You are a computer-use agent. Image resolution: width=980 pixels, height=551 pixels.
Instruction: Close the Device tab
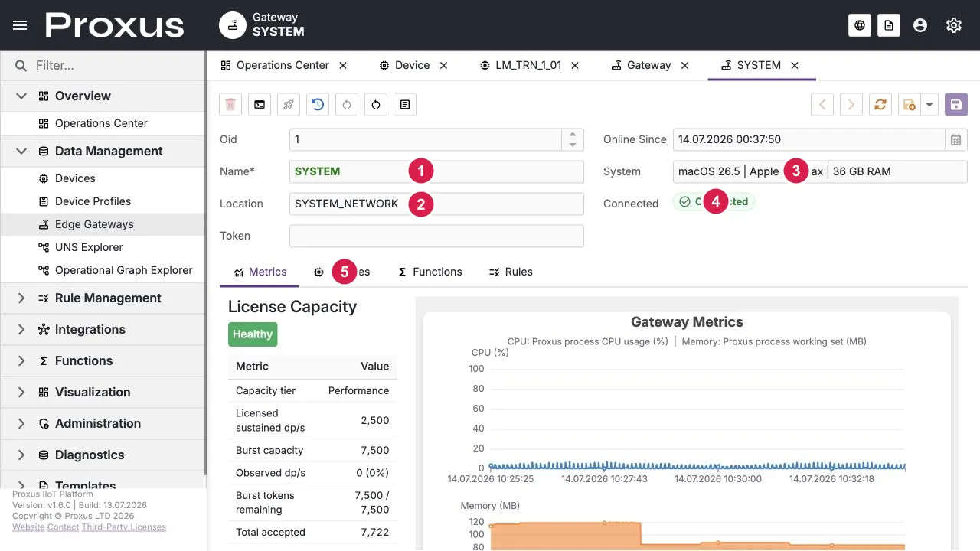(x=443, y=66)
